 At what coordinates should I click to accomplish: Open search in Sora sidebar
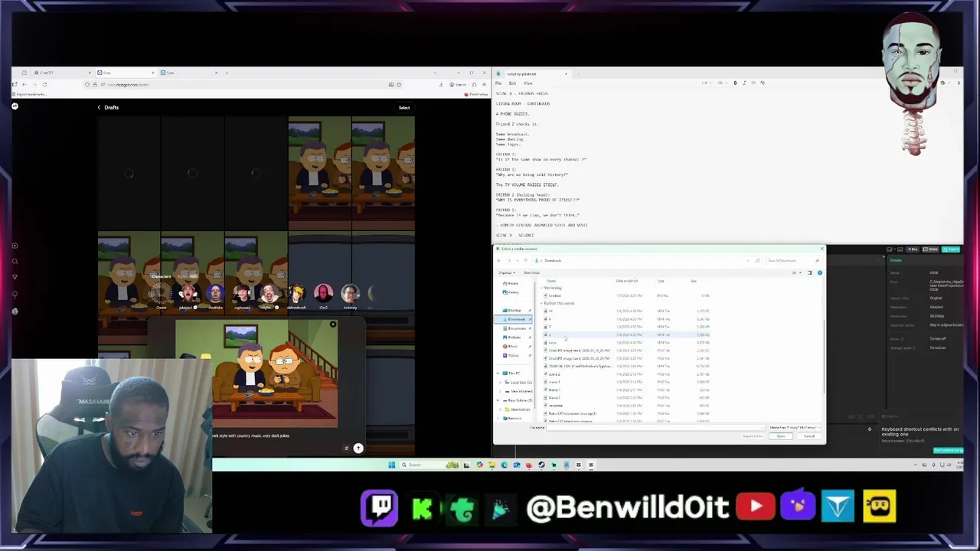(x=15, y=261)
